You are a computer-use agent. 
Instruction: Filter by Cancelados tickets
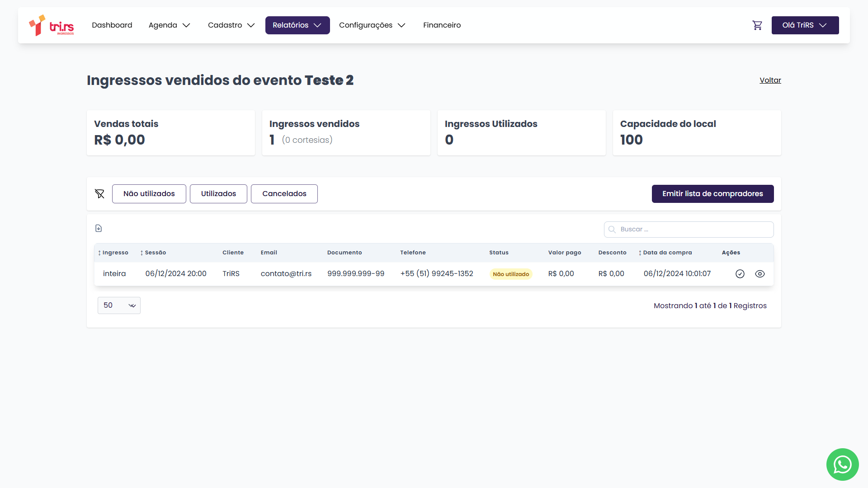[284, 194]
